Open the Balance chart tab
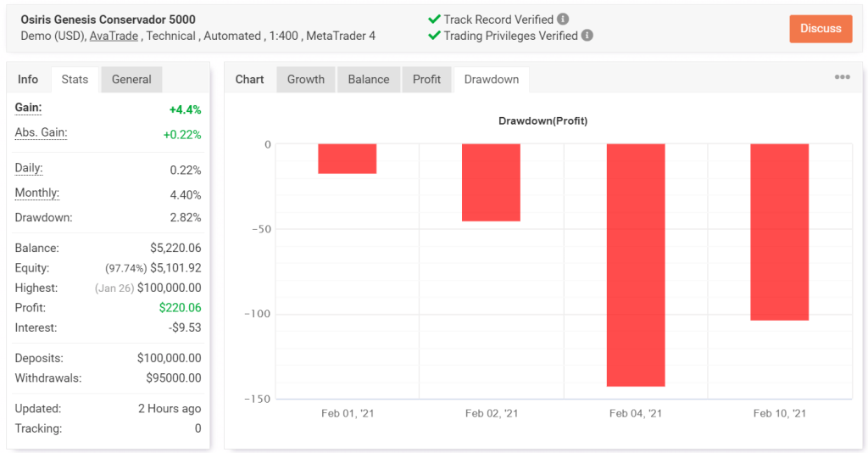 pyautogui.click(x=369, y=79)
